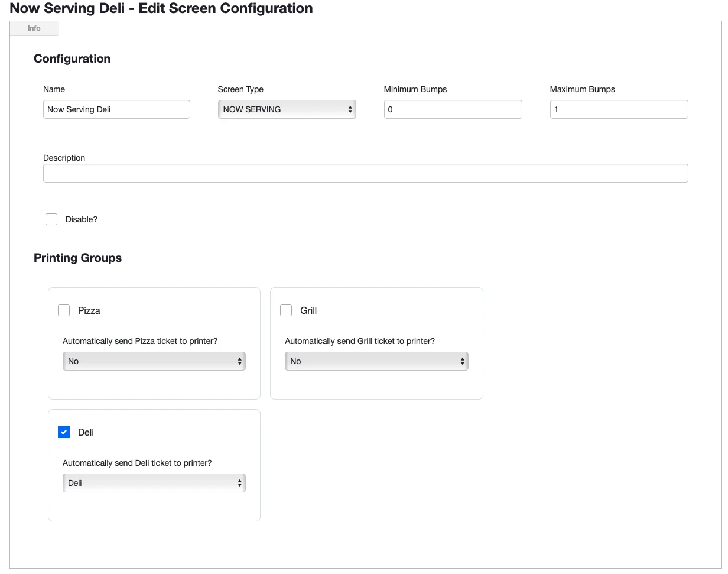Viewport: 728px width, 574px height.
Task: Click the arrows icon on Grill printer select
Action: [x=463, y=361]
